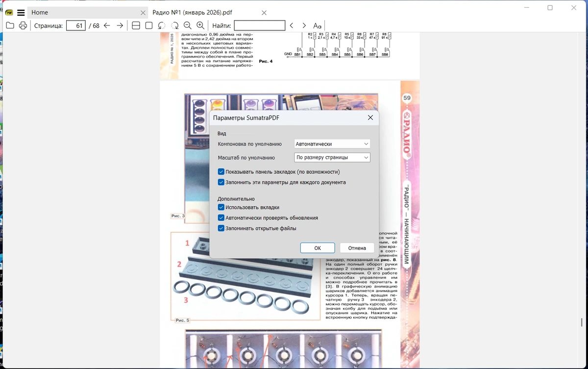Close the Радио №1 PDF tab

[264, 13]
